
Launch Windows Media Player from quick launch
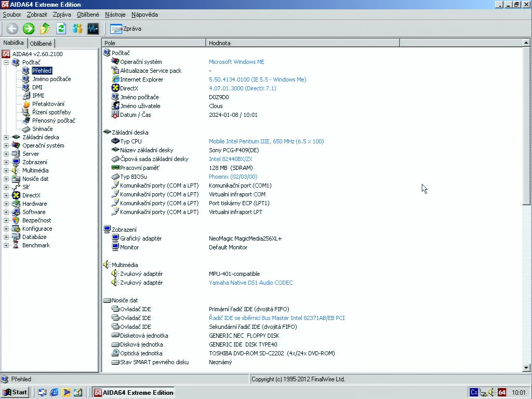click(66, 393)
